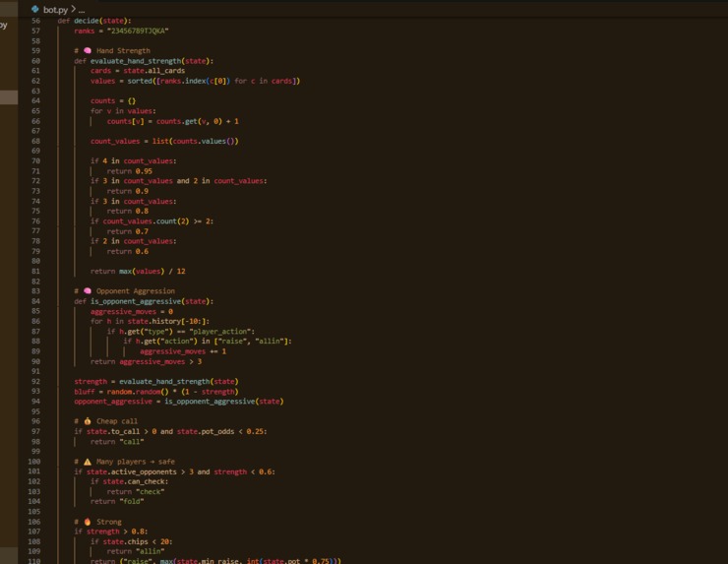Click 'opponent_aggressive = is_opponent_aggressive(state)' line

coord(179,402)
